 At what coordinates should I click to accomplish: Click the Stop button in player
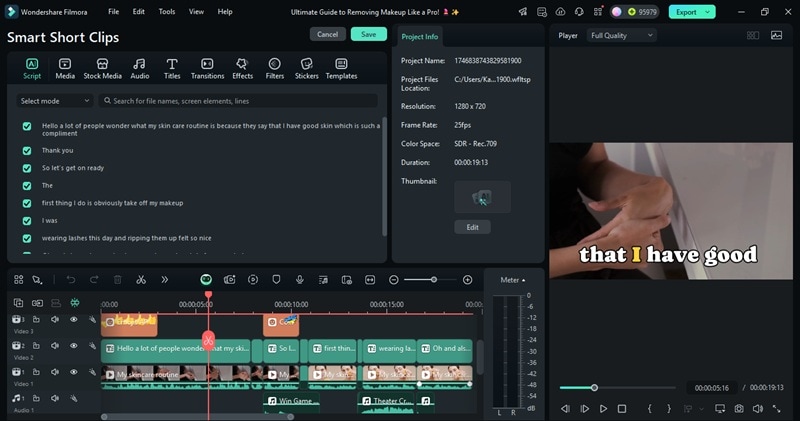point(622,409)
